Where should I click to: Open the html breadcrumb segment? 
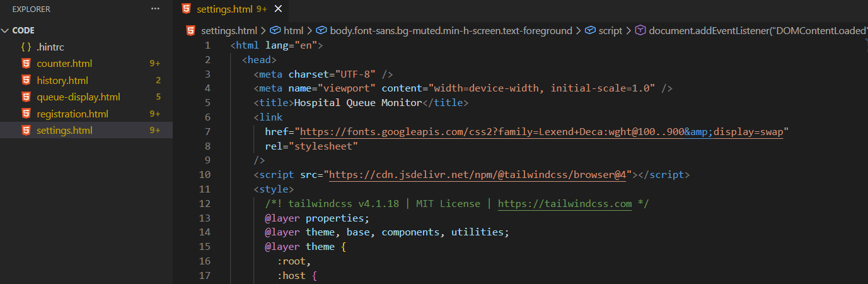pos(293,30)
